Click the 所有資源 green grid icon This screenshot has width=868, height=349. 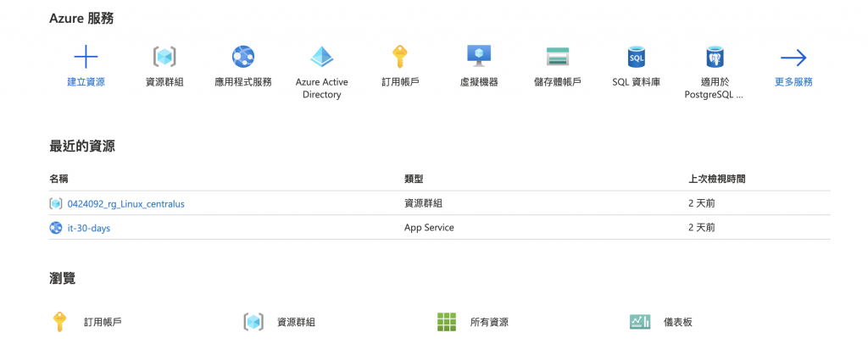coord(446,321)
